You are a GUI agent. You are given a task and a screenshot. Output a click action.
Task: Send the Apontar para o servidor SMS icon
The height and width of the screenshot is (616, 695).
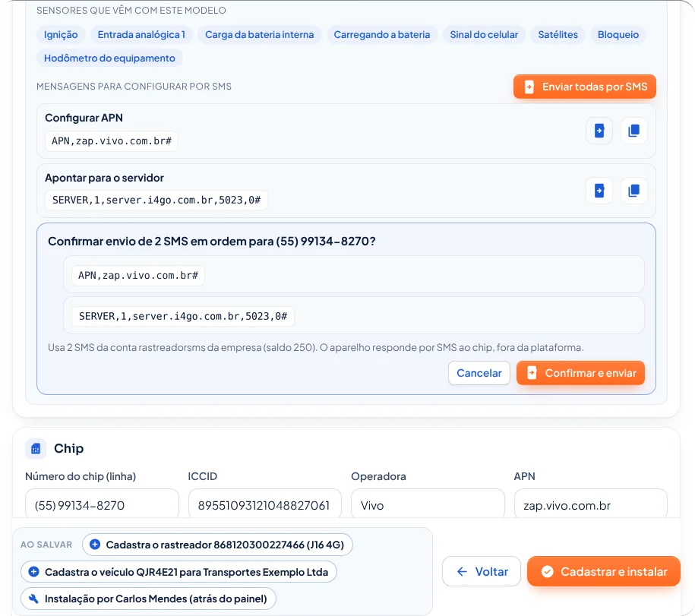pyautogui.click(x=599, y=191)
